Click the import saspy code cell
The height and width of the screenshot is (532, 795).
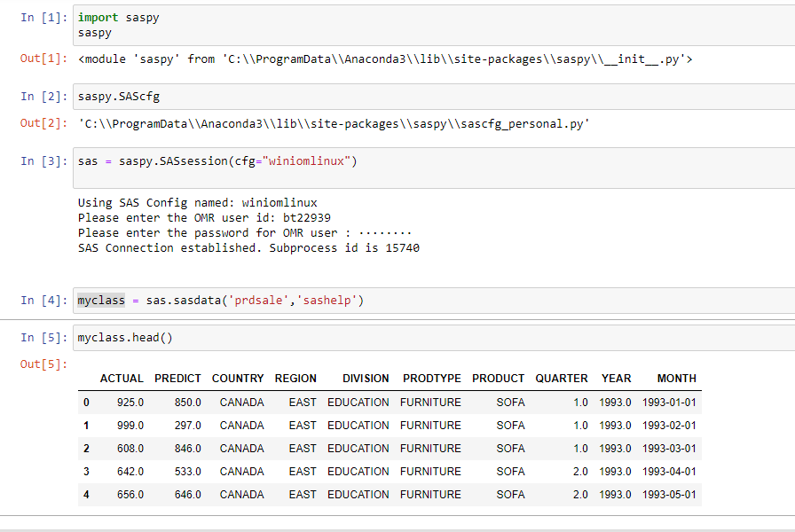click(x=426, y=25)
